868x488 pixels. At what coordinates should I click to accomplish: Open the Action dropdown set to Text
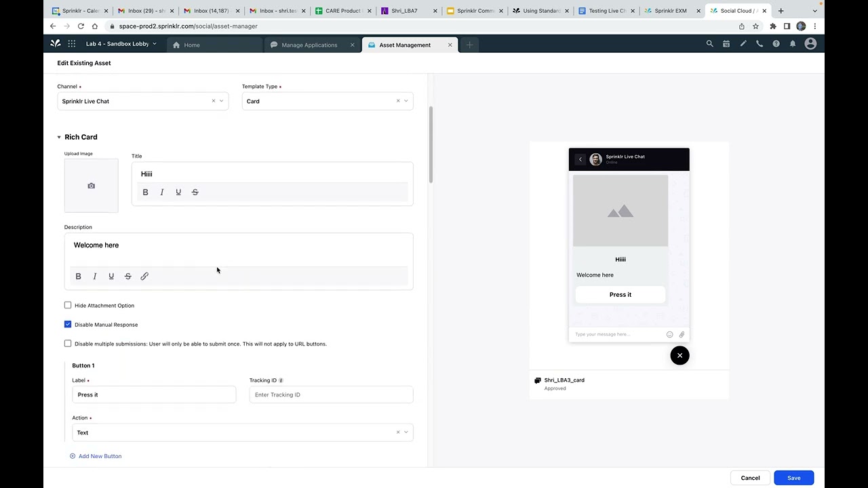tap(243, 432)
